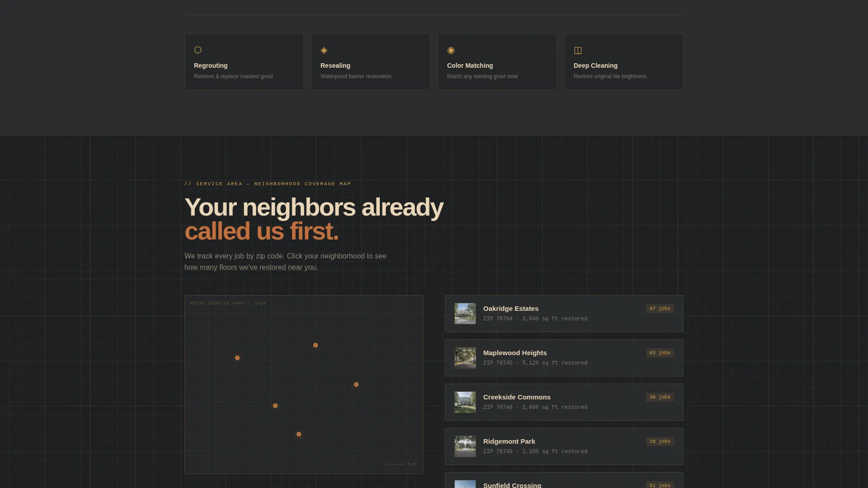Select the Oakridge Estates neighborhood name

[511, 309]
